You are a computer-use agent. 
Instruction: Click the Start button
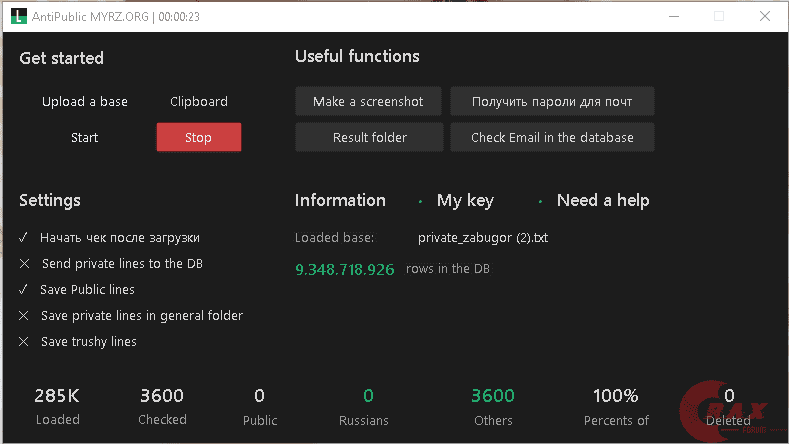pyautogui.click(x=85, y=137)
